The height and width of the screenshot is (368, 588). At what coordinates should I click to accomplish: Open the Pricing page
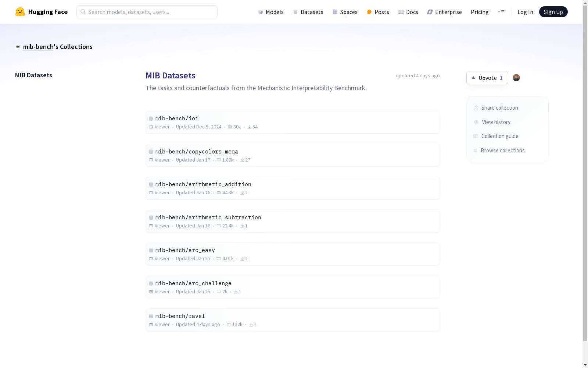(480, 12)
